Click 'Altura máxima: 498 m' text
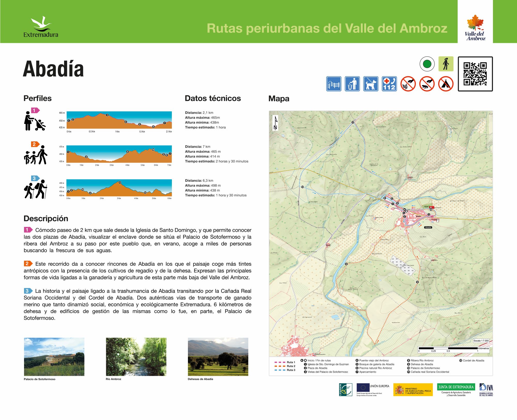Viewport: 517px width, 420px height. click(203, 186)
